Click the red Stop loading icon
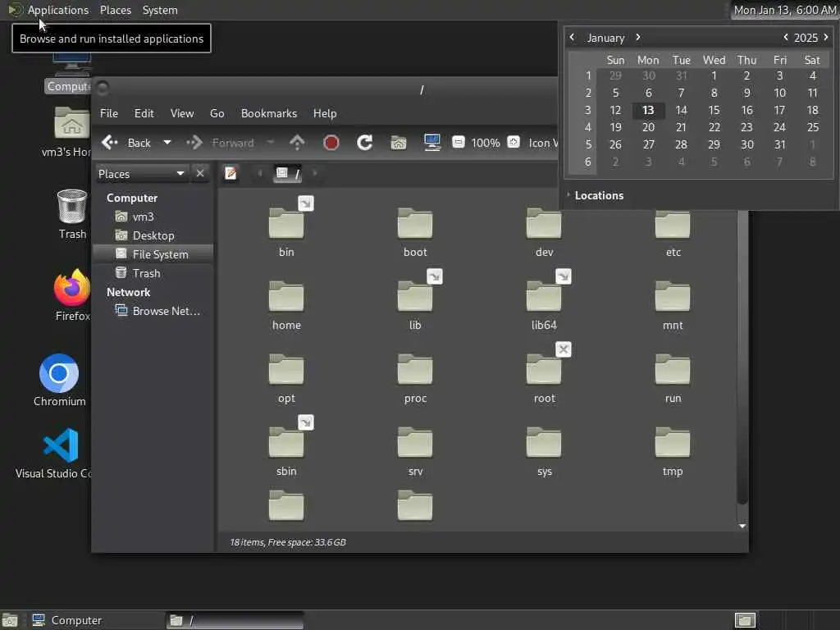The image size is (840, 630). (x=331, y=143)
